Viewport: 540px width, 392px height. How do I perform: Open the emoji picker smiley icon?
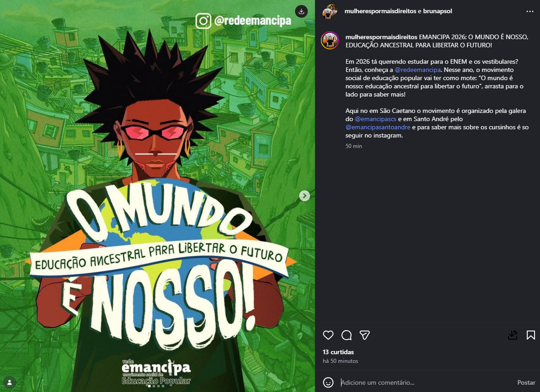328,382
